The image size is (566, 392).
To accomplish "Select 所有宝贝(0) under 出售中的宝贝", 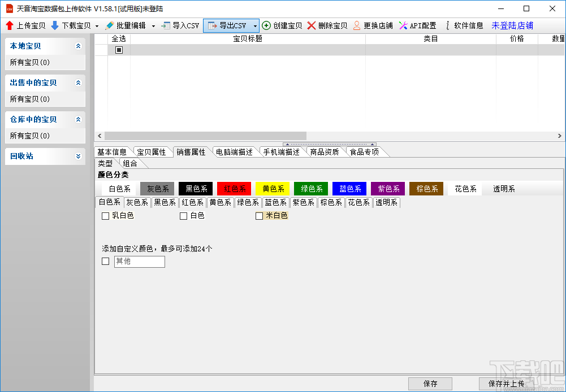I will click(x=29, y=99).
